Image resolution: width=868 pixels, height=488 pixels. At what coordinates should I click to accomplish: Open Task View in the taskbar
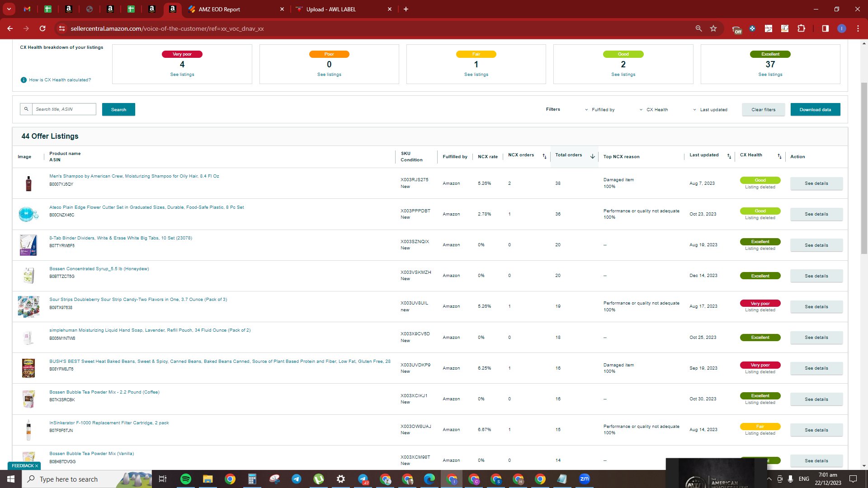coord(163,479)
